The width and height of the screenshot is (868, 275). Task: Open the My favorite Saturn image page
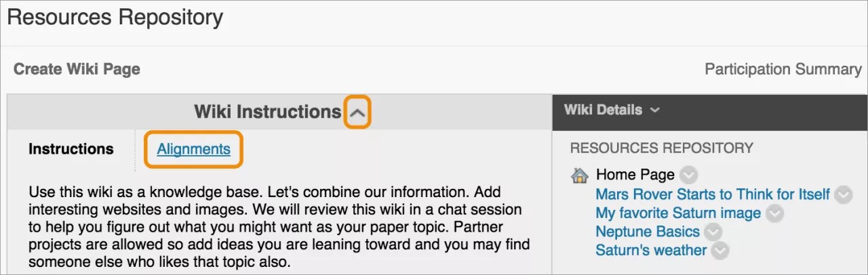point(678,213)
